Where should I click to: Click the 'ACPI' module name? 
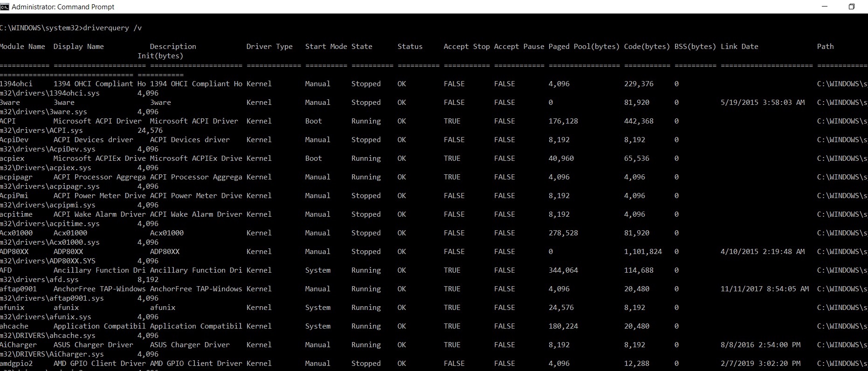pyautogui.click(x=8, y=121)
